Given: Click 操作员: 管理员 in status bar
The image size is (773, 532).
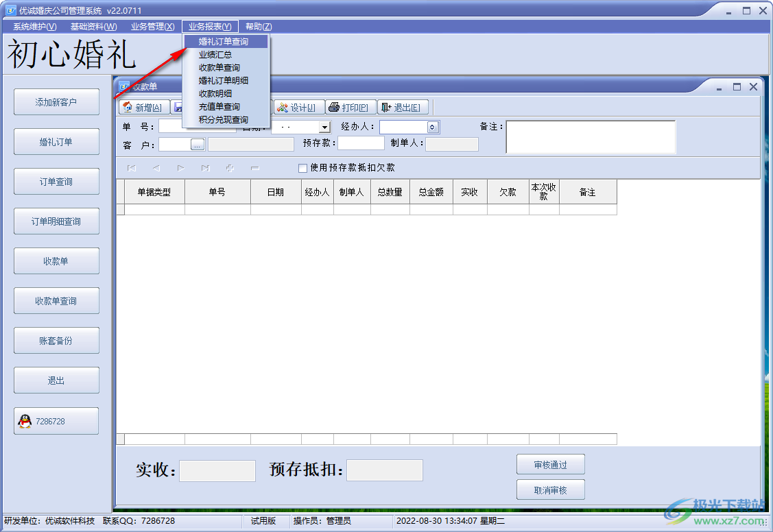Looking at the screenshot, I should pyautogui.click(x=322, y=520).
